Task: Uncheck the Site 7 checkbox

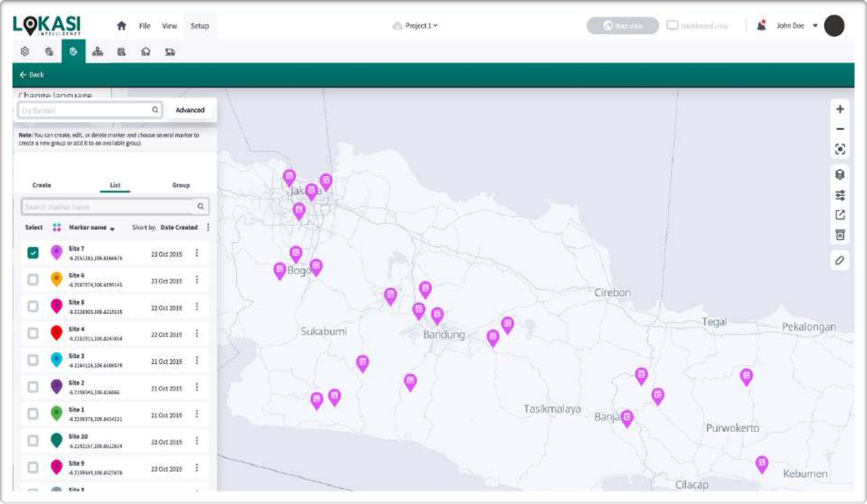Action: (33, 253)
